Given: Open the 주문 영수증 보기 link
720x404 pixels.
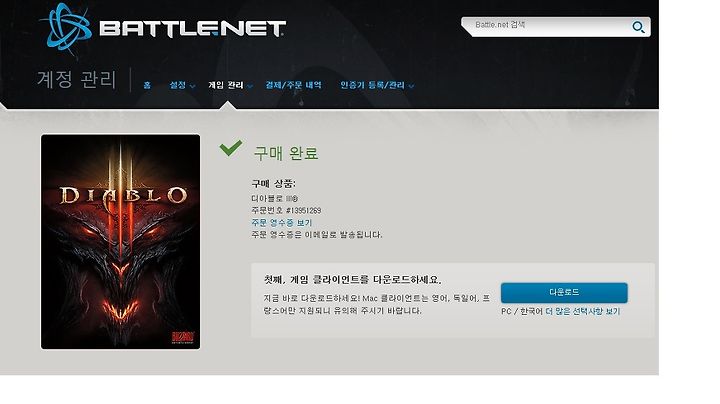Looking at the screenshot, I should tap(281, 223).
